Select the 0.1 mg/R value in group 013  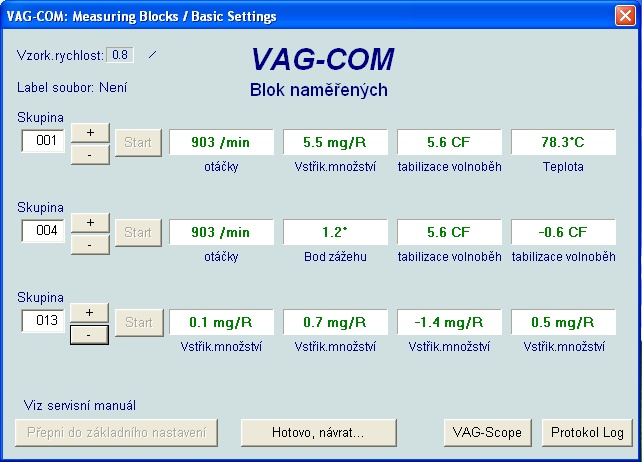tap(222, 322)
